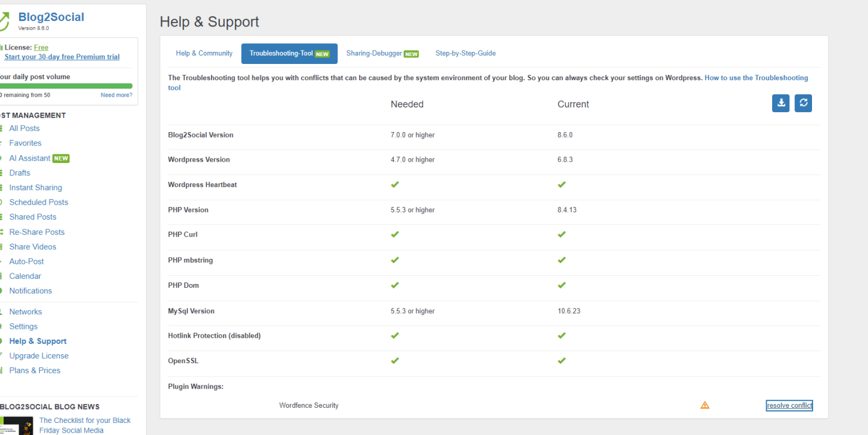Click the green checkmark in OpenSSL Current column
The image size is (868, 435).
tap(561, 361)
